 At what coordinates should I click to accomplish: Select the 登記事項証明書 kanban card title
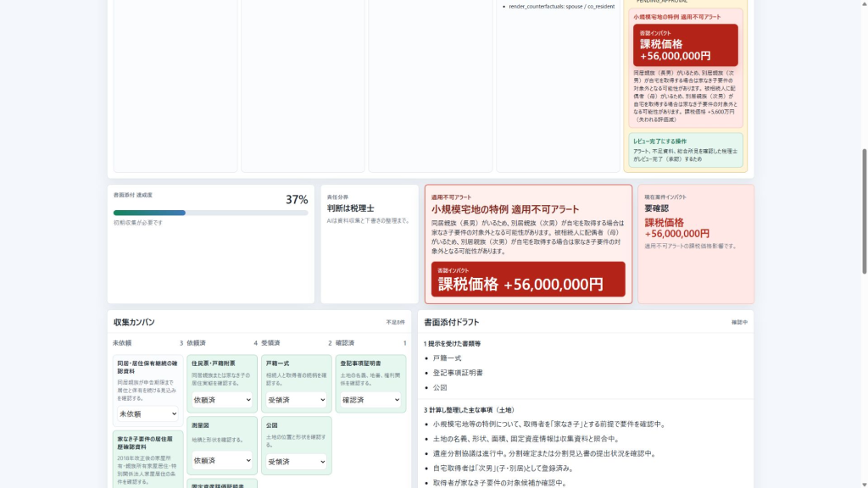point(360,363)
